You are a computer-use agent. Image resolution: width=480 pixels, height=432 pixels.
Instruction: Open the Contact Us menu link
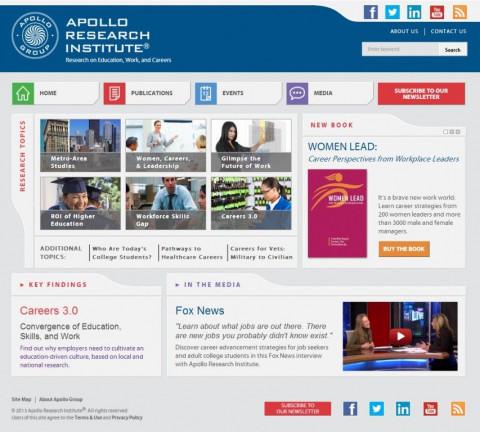448,31
